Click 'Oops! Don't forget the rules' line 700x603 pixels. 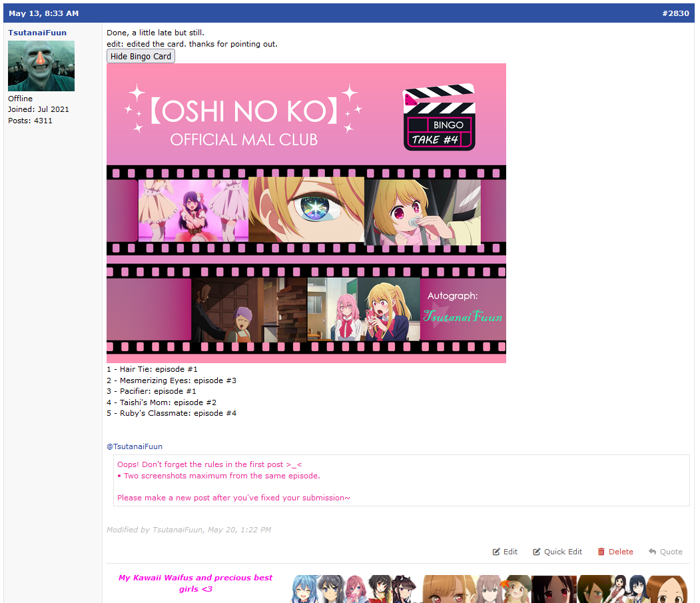pos(209,464)
